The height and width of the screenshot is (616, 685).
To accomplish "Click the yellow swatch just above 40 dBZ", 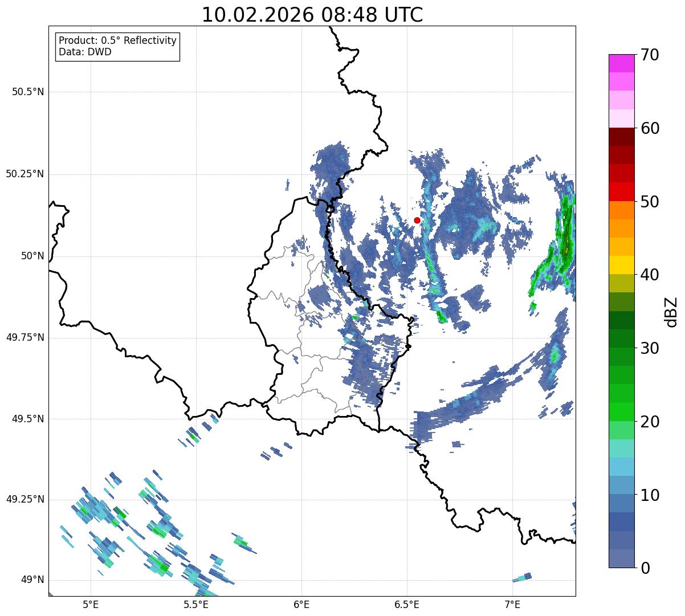I will [621, 265].
